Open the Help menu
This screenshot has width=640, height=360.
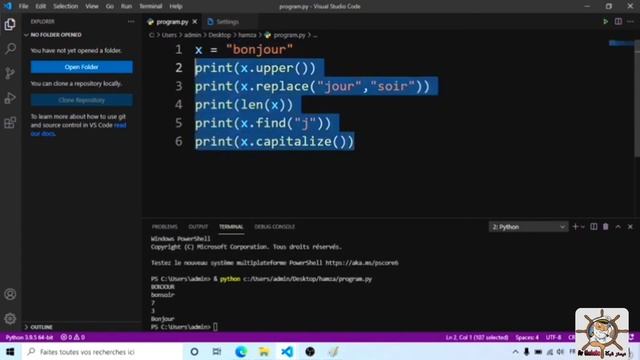coord(176,6)
